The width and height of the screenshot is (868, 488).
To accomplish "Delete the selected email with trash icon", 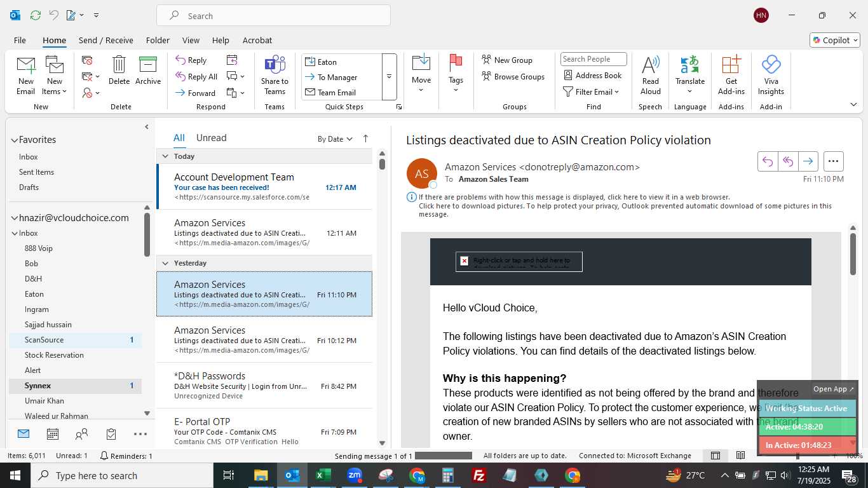I will click(x=119, y=70).
